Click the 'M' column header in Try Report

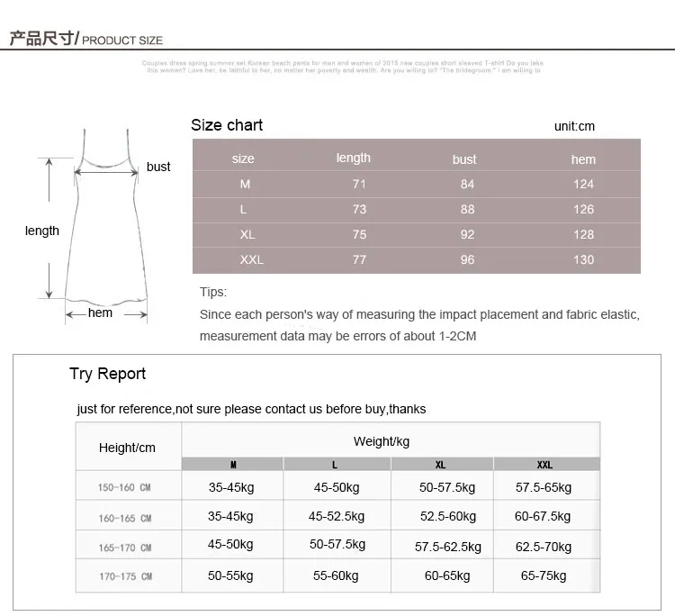(x=233, y=465)
